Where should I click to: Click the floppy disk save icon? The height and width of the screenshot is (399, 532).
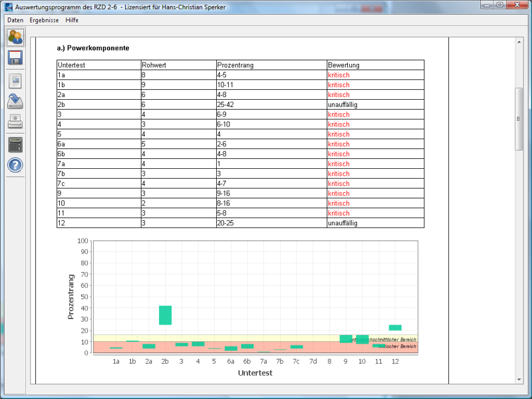pos(15,58)
